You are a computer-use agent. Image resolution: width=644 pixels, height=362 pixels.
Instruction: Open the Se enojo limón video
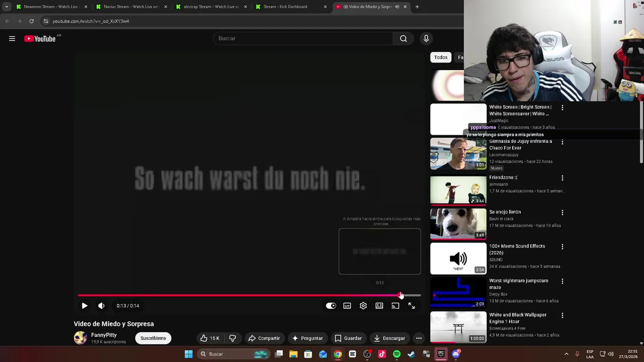click(458, 224)
